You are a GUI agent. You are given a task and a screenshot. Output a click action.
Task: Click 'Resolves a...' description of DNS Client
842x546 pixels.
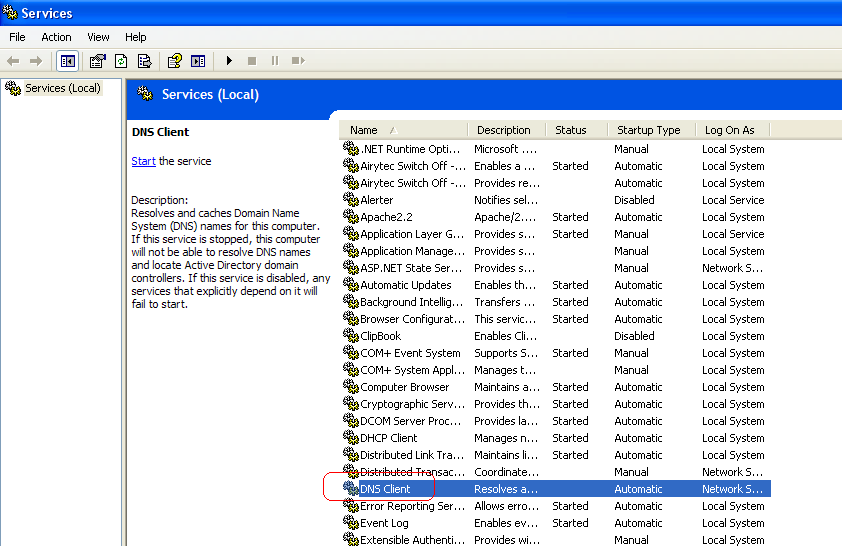coord(506,489)
